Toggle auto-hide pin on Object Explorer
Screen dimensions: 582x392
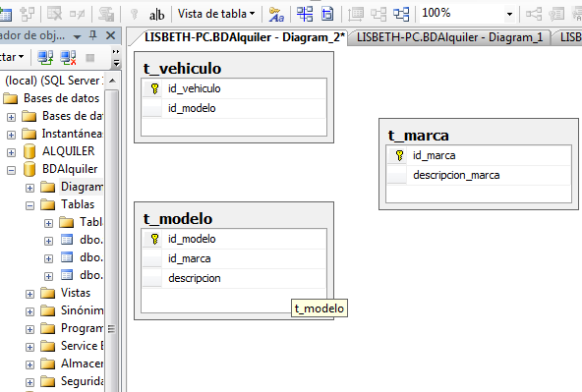[93, 35]
